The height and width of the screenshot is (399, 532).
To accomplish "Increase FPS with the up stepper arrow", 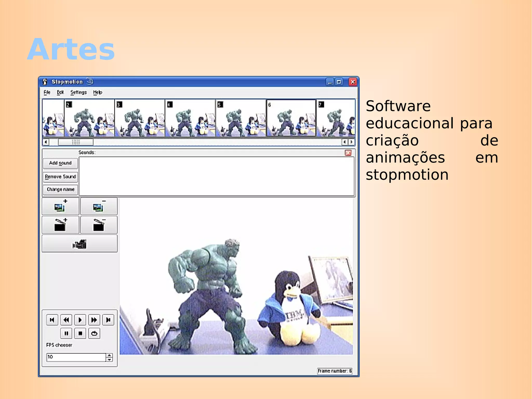I will (x=109, y=355).
